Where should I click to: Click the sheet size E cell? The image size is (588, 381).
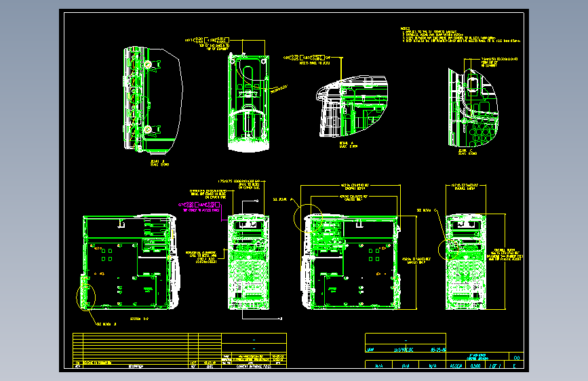tap(514, 365)
